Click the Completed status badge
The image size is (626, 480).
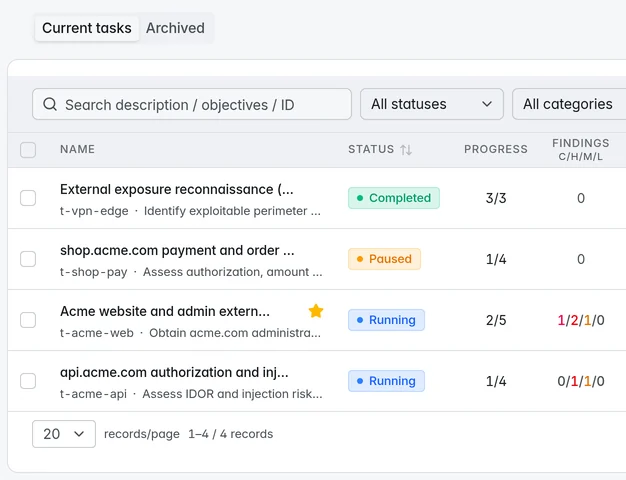pyautogui.click(x=394, y=198)
